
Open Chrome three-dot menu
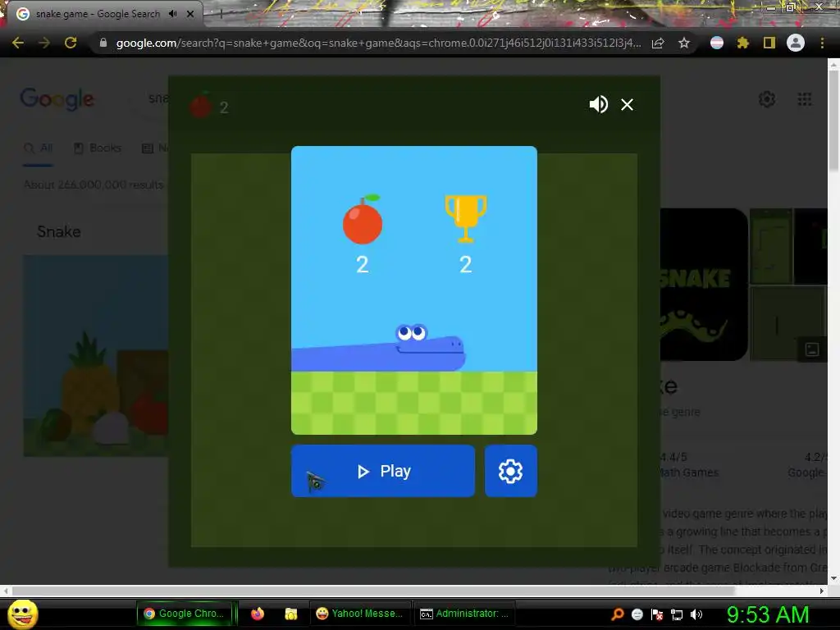(822, 43)
